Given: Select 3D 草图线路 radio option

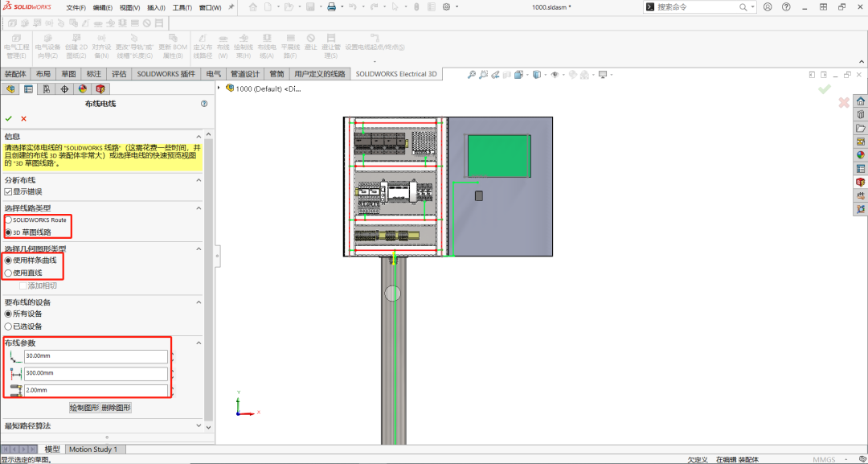Looking at the screenshot, I should pos(8,232).
